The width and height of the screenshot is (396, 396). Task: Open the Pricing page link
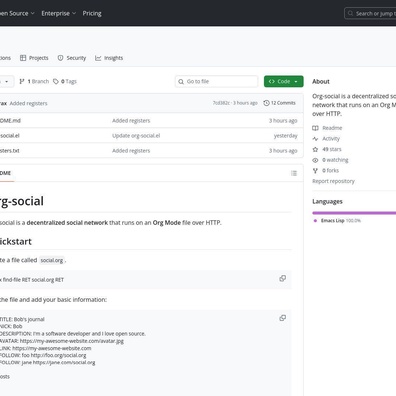(x=92, y=13)
